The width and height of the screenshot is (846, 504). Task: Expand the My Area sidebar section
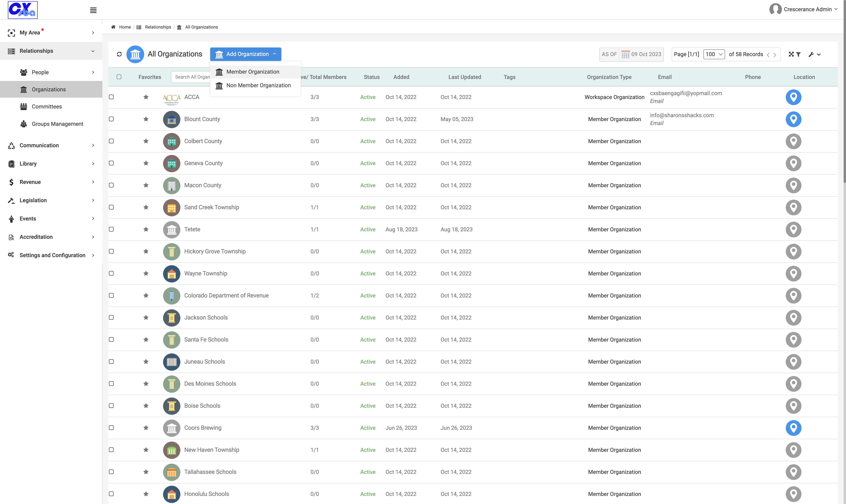point(51,33)
